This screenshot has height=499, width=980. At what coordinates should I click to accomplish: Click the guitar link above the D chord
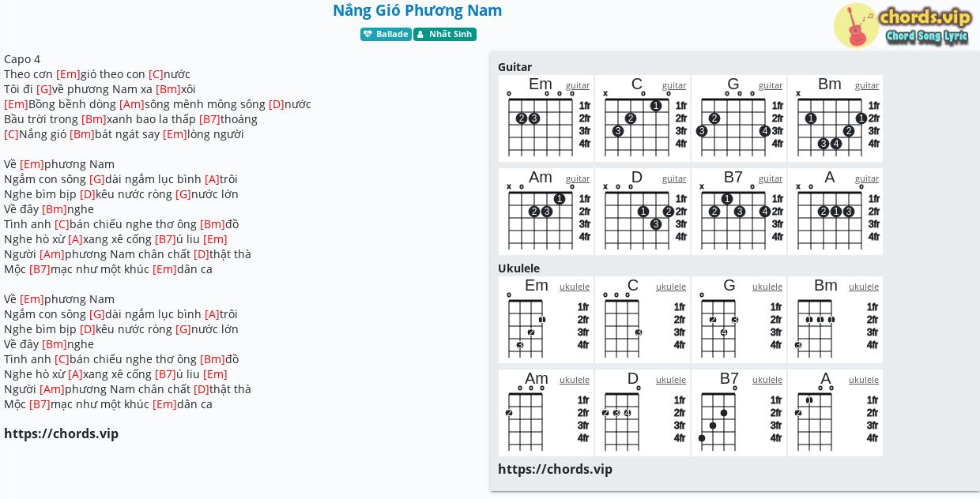point(674,178)
